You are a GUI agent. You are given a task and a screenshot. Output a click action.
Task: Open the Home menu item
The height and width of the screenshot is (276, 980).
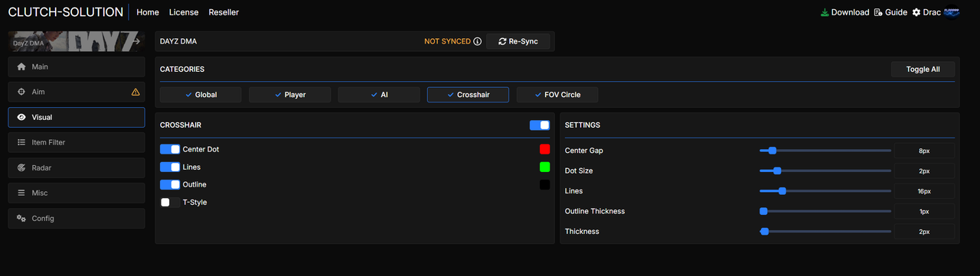[148, 12]
